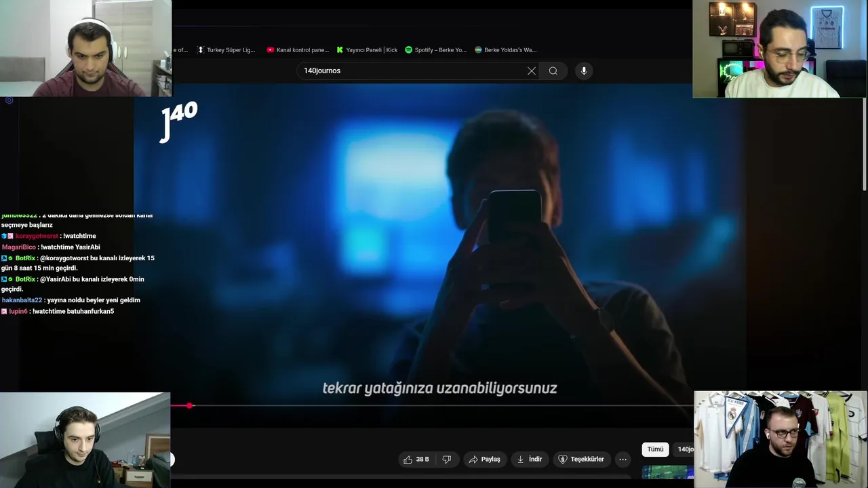Click the first BotRix chat message name
The height and width of the screenshot is (488, 868).
[x=25, y=258]
